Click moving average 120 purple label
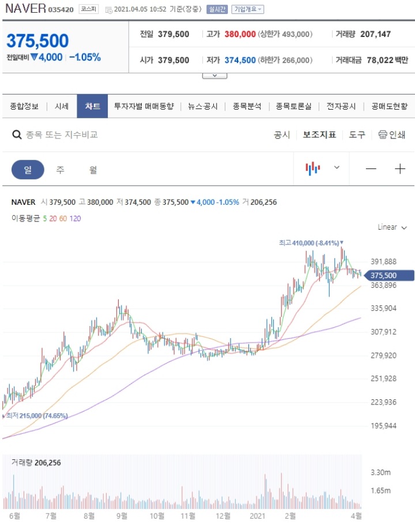The height and width of the screenshot is (532, 415). [76, 219]
